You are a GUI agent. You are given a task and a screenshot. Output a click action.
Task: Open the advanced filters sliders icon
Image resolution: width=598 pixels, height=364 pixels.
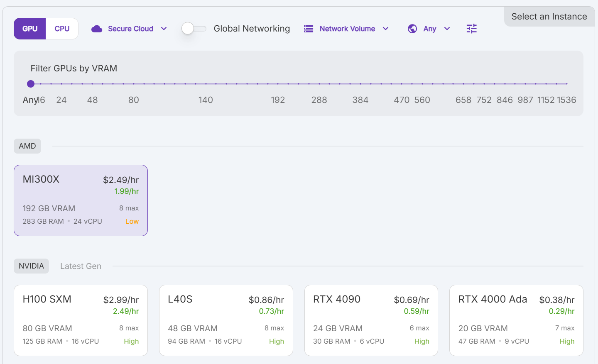click(471, 29)
